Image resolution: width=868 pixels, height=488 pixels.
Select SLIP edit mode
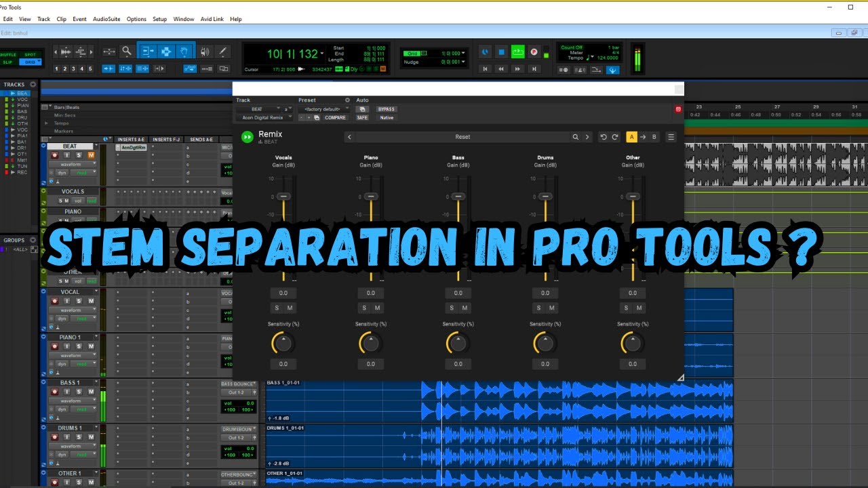(x=8, y=62)
